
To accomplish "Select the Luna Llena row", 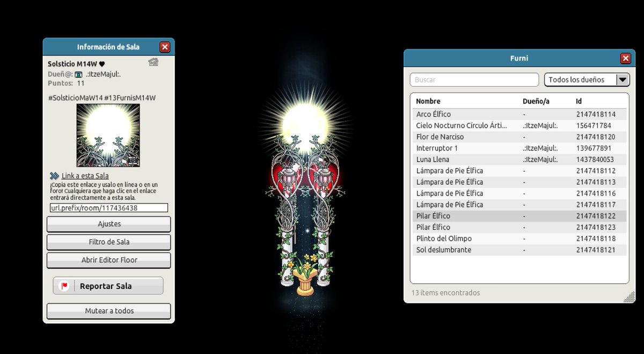I will coord(519,160).
